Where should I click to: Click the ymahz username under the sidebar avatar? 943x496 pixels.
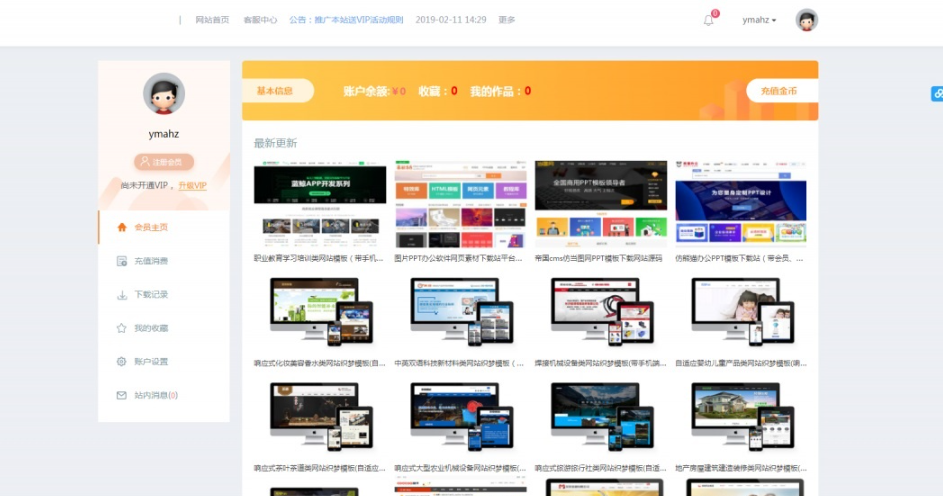164,134
